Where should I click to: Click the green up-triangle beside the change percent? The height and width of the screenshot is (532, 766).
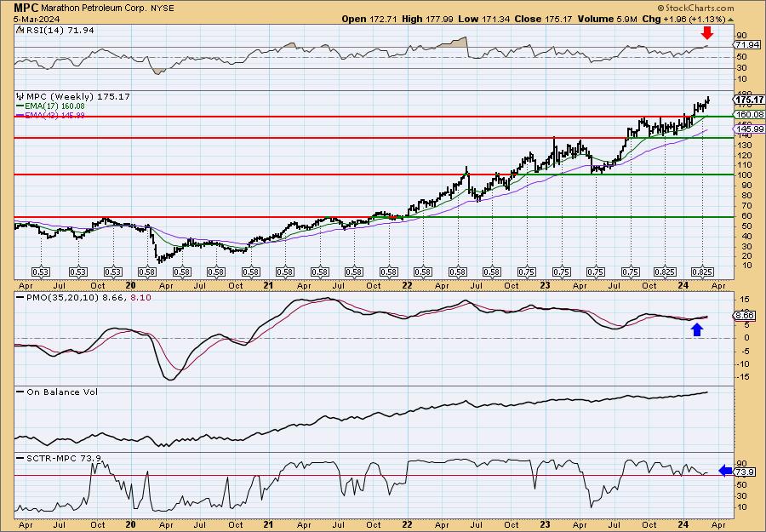coord(731,20)
